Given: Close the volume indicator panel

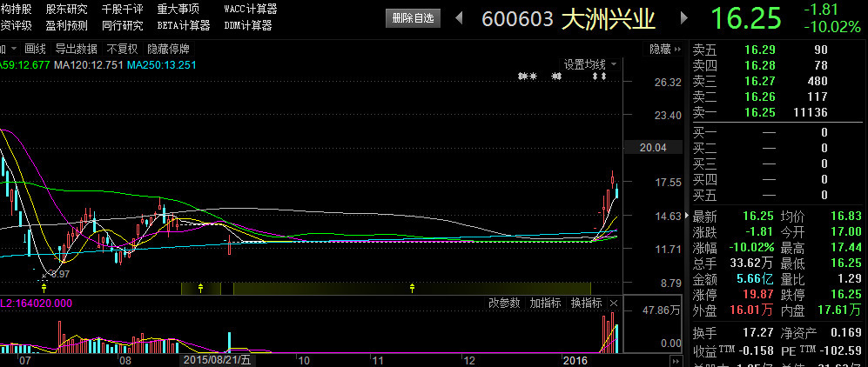Looking at the screenshot, I should (x=613, y=304).
